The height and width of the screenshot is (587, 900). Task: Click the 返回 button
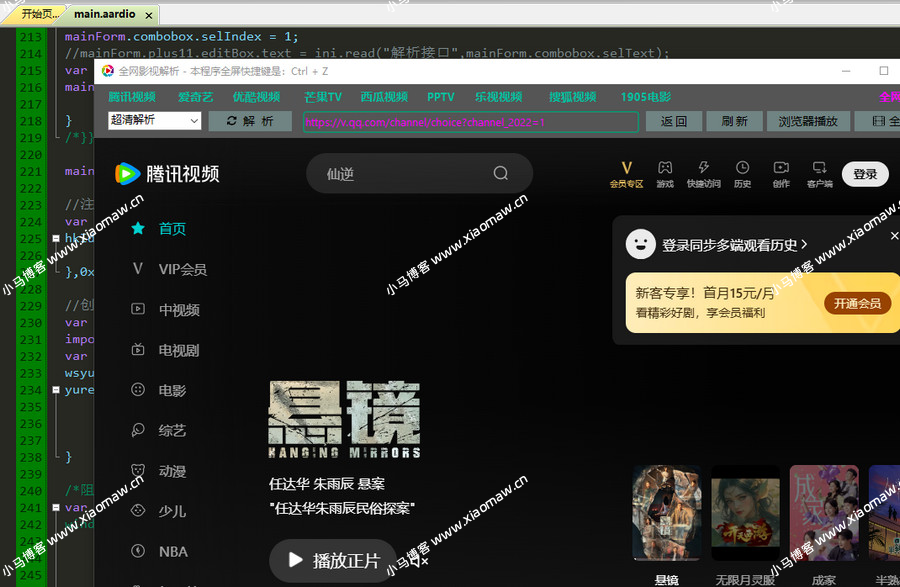tap(674, 121)
